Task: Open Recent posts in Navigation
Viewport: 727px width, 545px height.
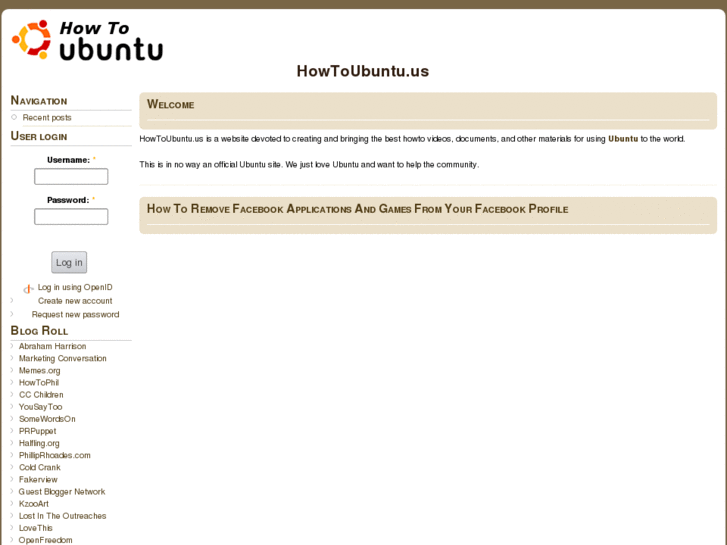Action: click(47, 117)
